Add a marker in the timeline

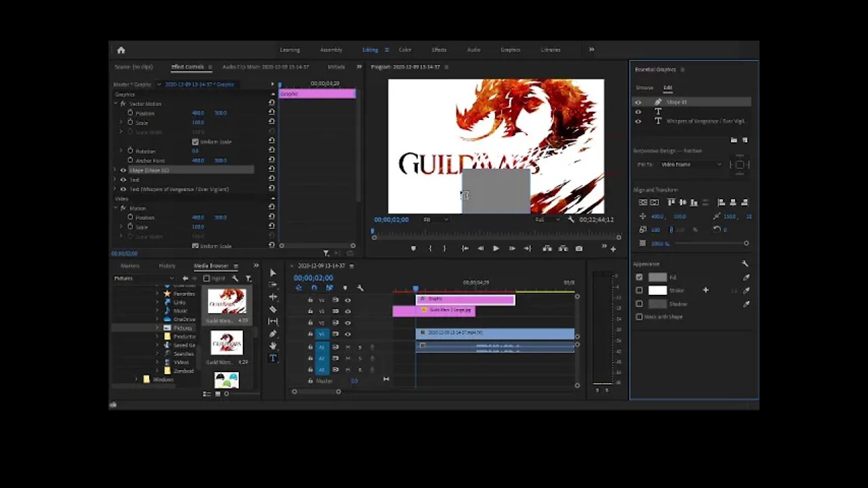point(344,288)
